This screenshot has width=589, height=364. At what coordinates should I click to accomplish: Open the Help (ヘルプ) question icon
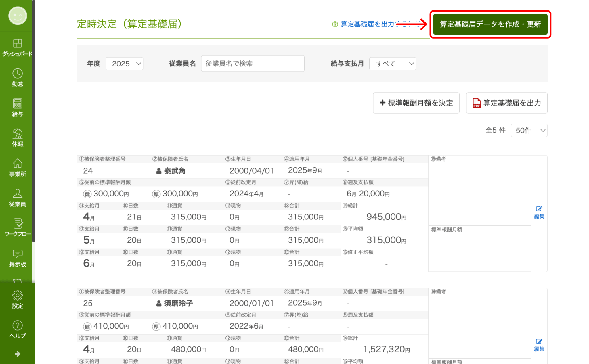point(18,326)
